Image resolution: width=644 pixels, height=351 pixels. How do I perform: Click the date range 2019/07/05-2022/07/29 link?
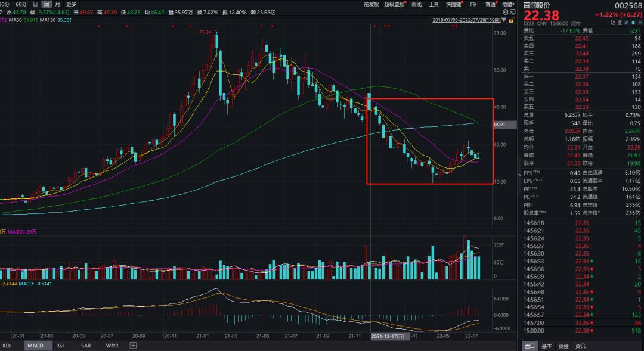click(x=466, y=20)
